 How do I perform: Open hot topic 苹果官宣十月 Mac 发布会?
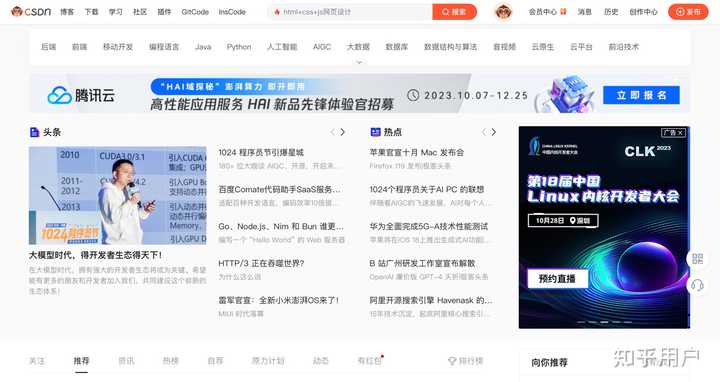[416, 152]
